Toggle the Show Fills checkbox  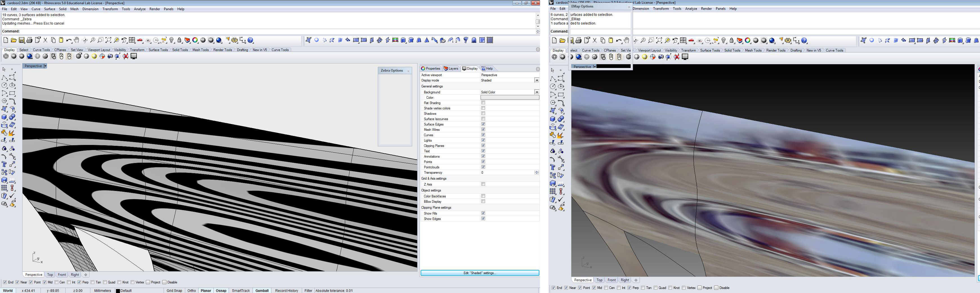(483, 213)
